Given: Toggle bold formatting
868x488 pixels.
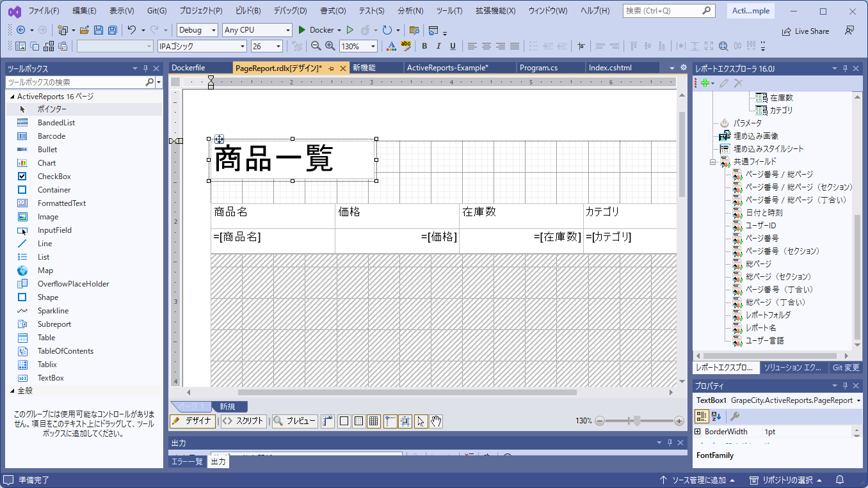Looking at the screenshot, I should tap(424, 46).
